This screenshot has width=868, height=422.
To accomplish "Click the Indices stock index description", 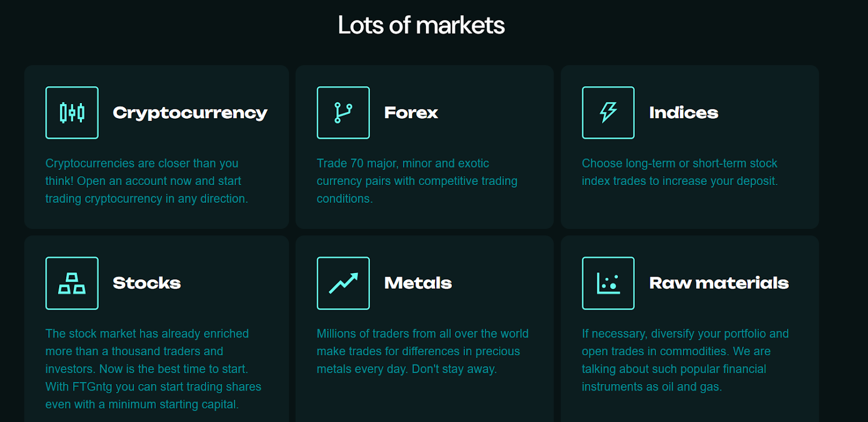I will [x=680, y=172].
